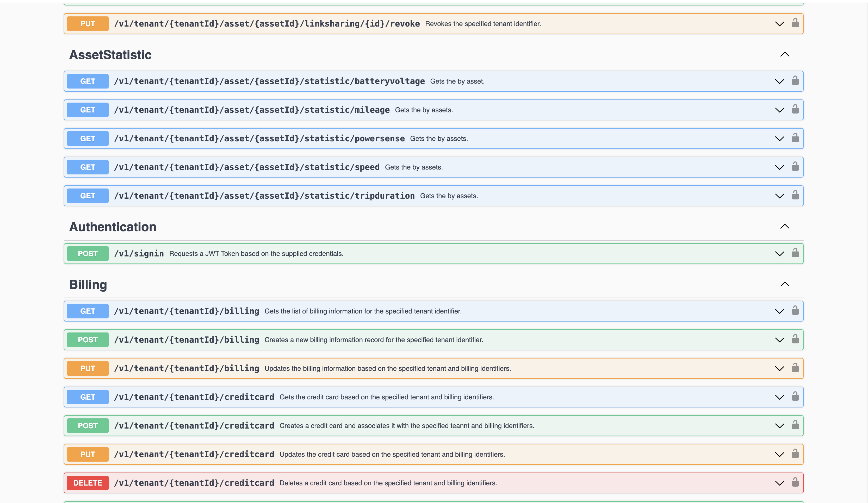The width and height of the screenshot is (868, 503).
Task: Click the lock icon on GET statistic/mileage
Action: [795, 110]
